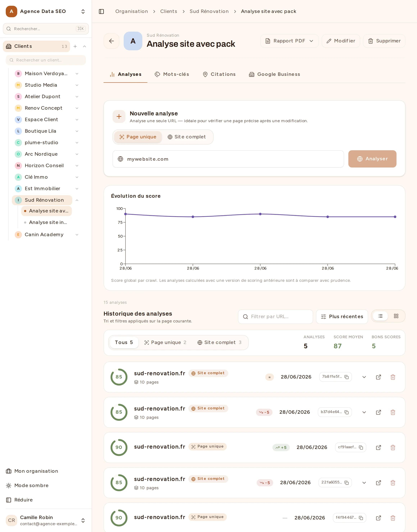Click the middle data point on score chart

coord(260,214)
